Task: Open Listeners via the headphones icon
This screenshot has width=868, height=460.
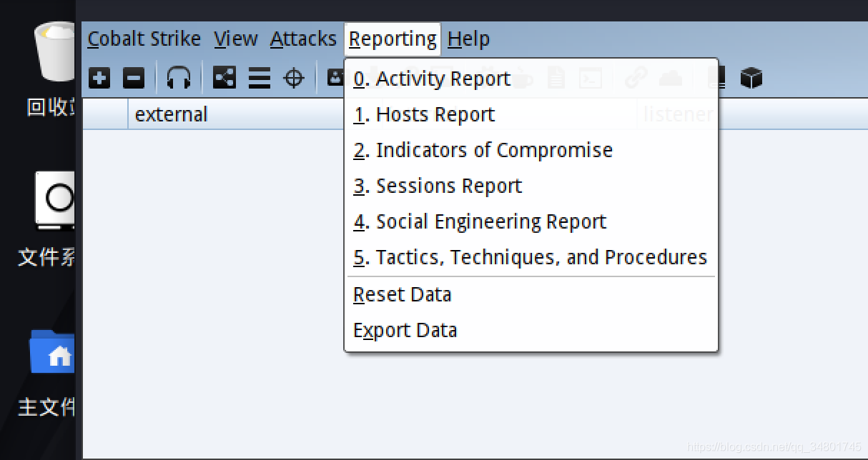Action: click(179, 78)
